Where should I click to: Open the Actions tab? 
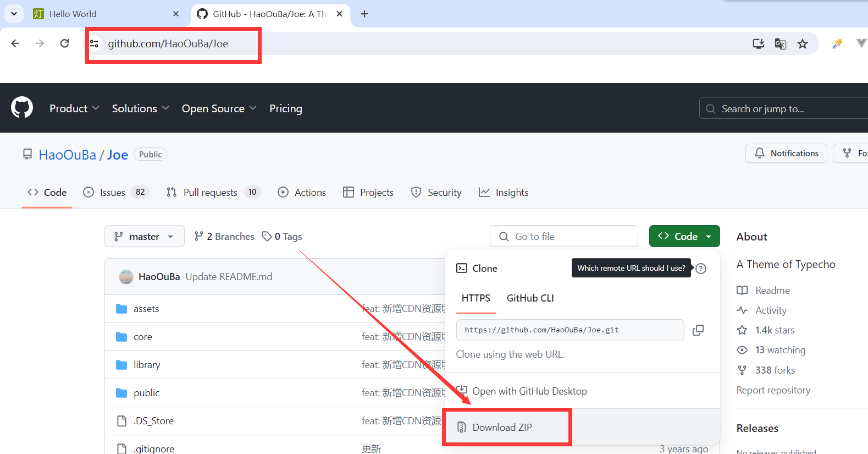[302, 193]
